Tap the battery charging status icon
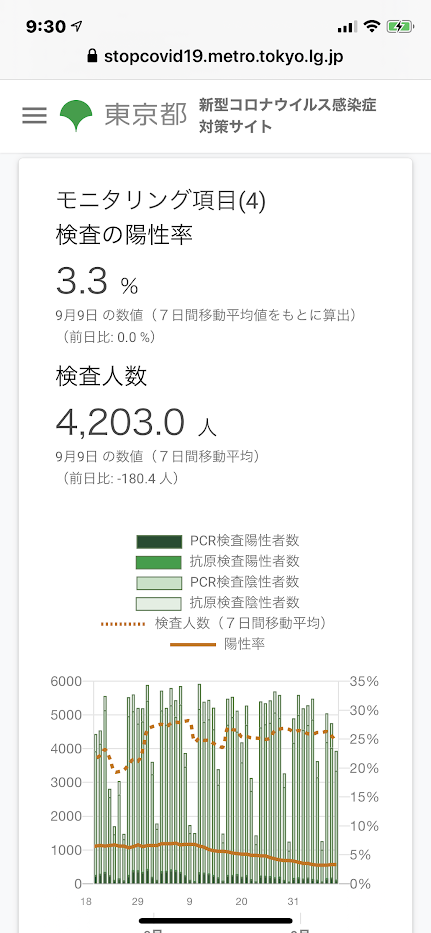 tap(399, 26)
